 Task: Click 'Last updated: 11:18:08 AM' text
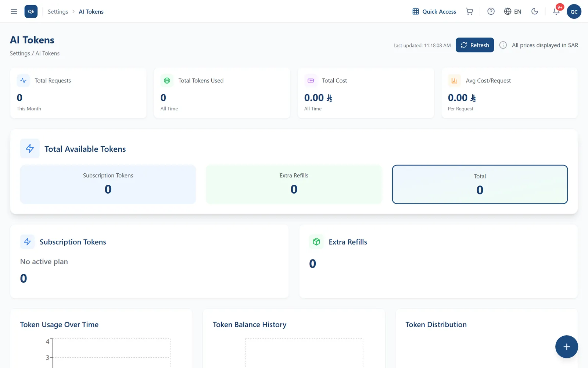(x=422, y=46)
